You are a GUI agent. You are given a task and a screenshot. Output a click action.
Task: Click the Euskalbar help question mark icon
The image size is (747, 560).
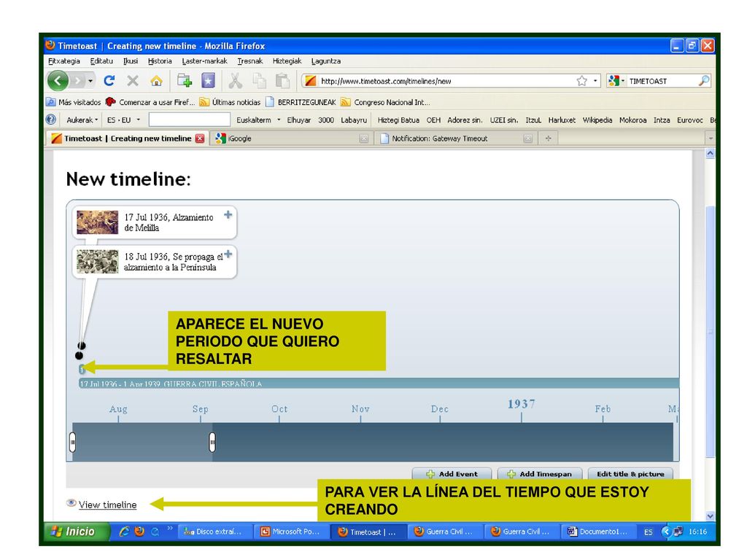click(x=51, y=120)
